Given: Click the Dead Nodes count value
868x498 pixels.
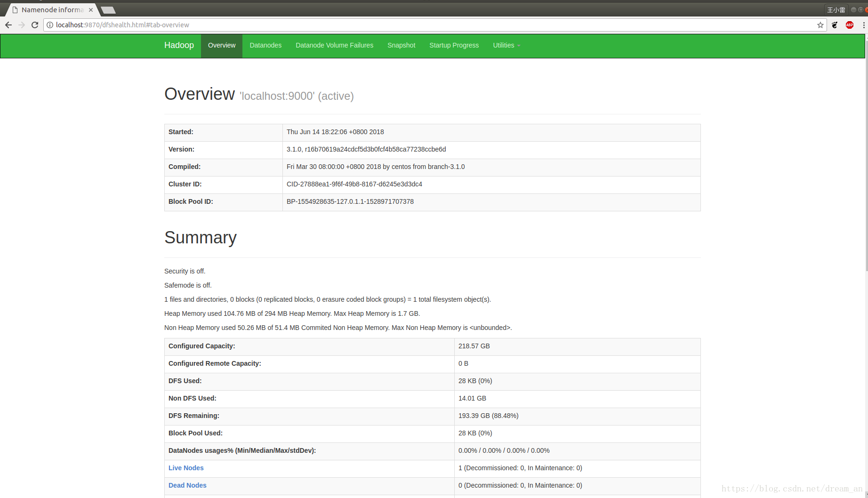Looking at the screenshot, I should 520,485.
